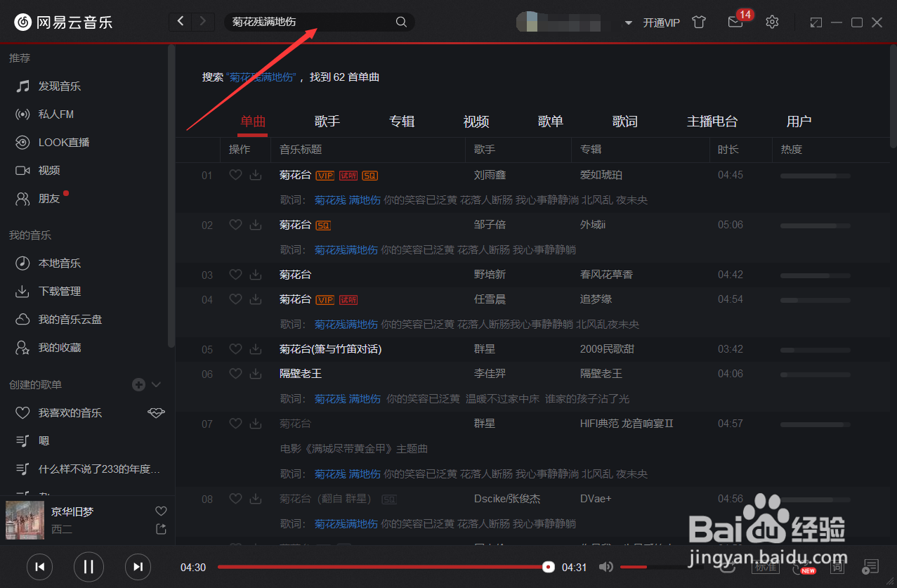Download song 03 菊花台 by 野培新
Screen dimensions: 897x588
[256, 275]
